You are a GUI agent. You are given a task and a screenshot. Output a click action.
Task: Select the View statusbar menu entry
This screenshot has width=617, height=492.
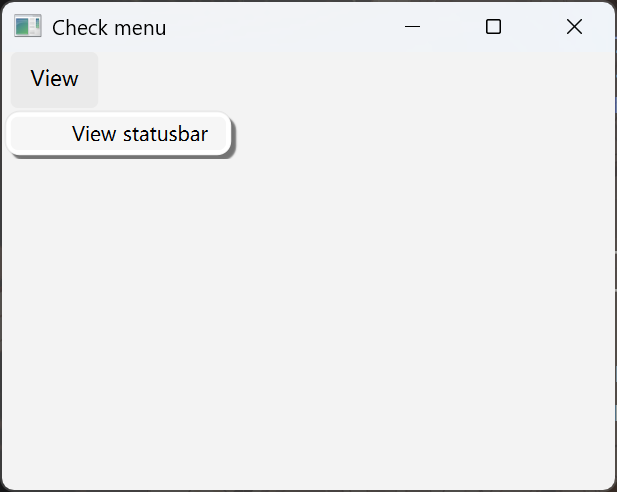pyautogui.click(x=139, y=134)
